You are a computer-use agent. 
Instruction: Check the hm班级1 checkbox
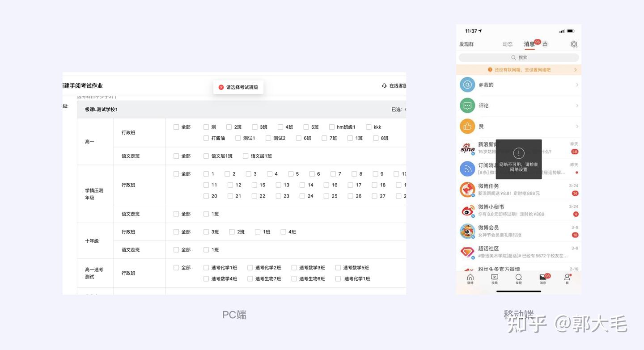(x=332, y=127)
